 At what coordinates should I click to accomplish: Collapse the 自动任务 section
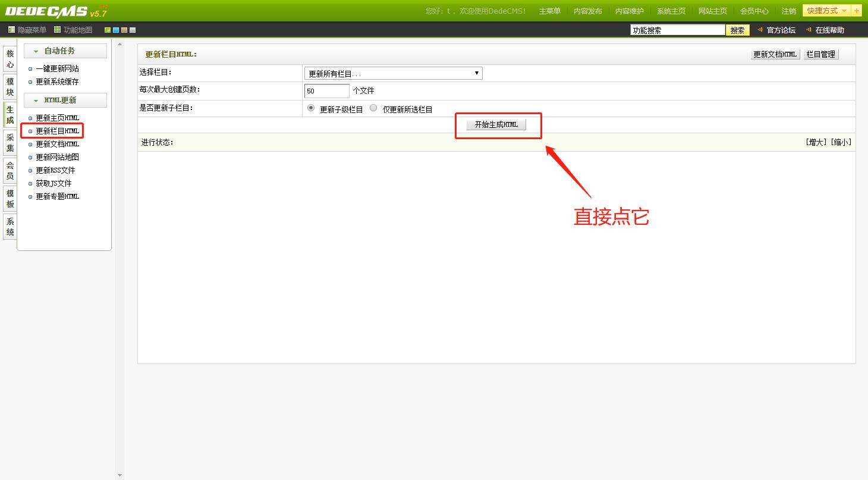click(65, 51)
